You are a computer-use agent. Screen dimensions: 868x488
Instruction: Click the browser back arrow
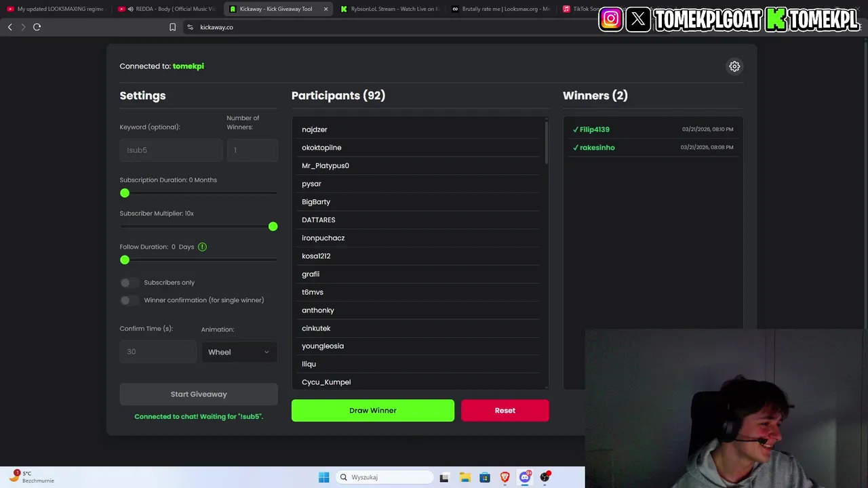click(9, 27)
